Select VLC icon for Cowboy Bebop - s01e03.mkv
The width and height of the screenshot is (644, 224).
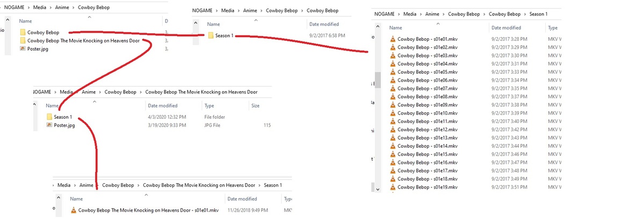point(393,55)
